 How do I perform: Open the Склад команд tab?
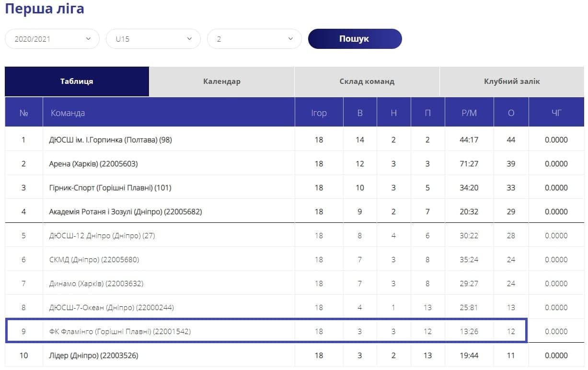click(x=367, y=81)
